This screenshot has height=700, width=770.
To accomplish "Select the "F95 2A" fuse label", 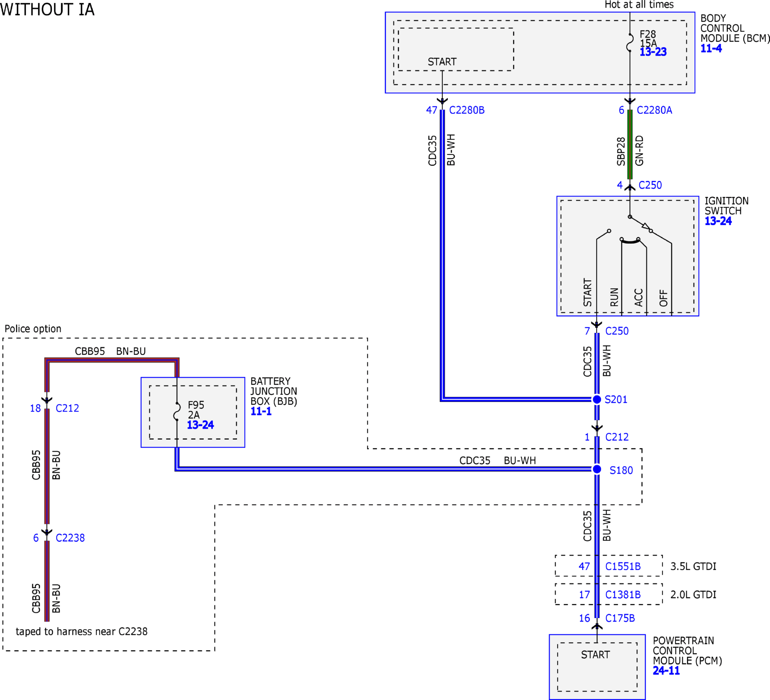I will coord(196,410).
